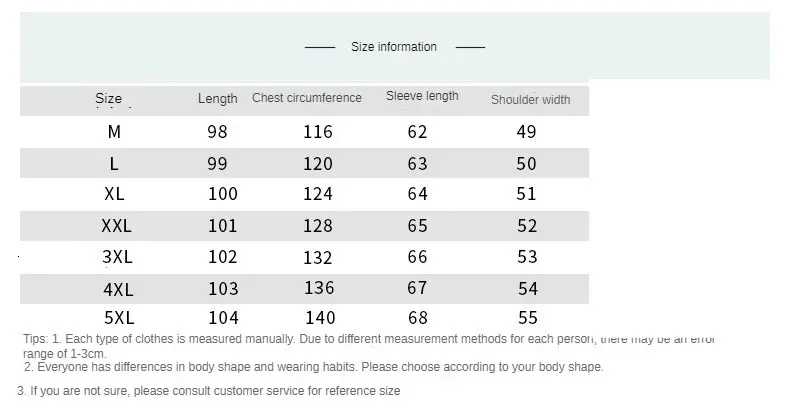Screen dimensions: 790x406
Task: Click the Size column header
Action: pyautogui.click(x=109, y=98)
